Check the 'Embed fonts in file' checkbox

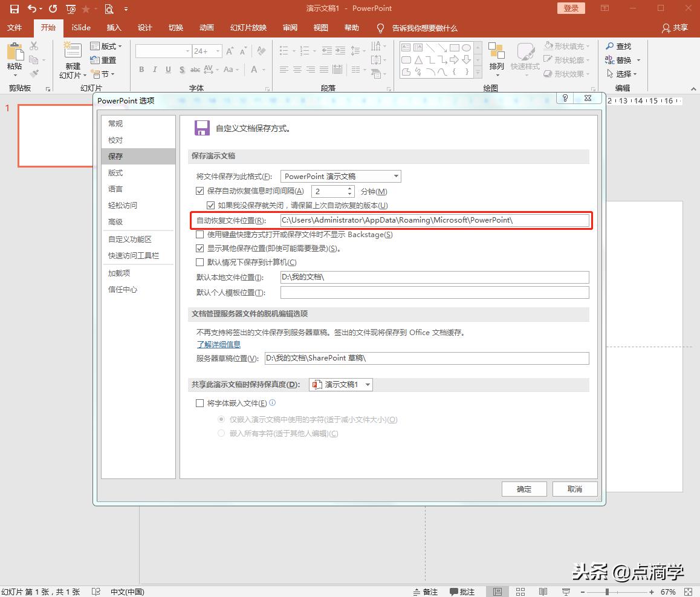[x=200, y=403]
